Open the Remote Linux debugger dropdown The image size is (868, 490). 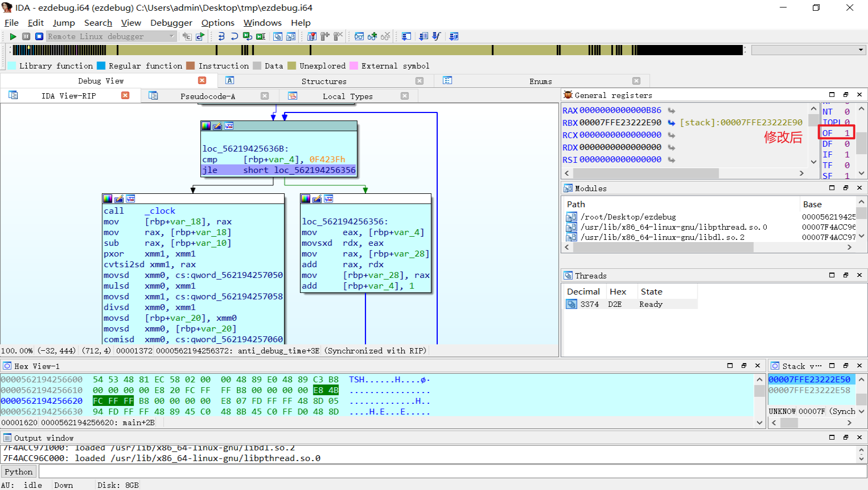pos(171,36)
